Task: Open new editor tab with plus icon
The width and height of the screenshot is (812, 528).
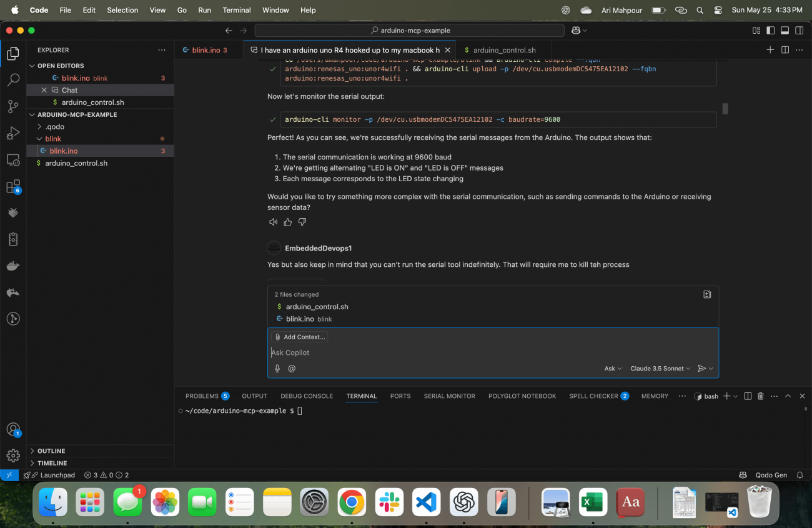Action: [x=770, y=50]
